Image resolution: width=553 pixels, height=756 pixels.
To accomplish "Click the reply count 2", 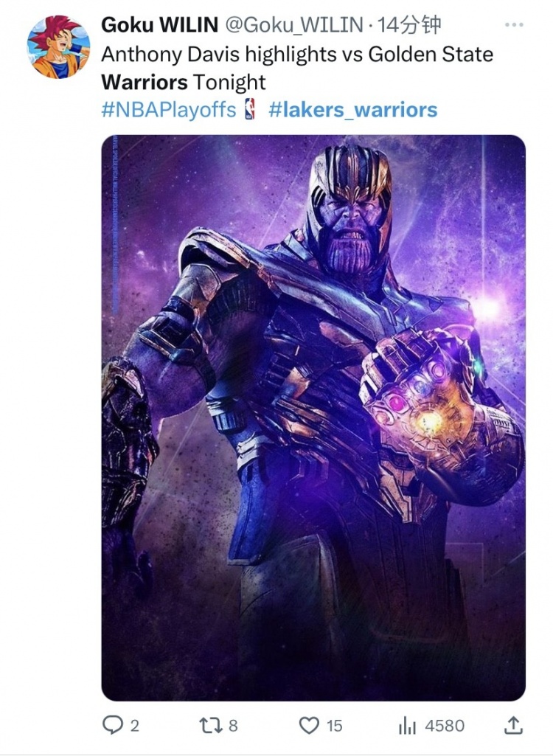I will 134,726.
